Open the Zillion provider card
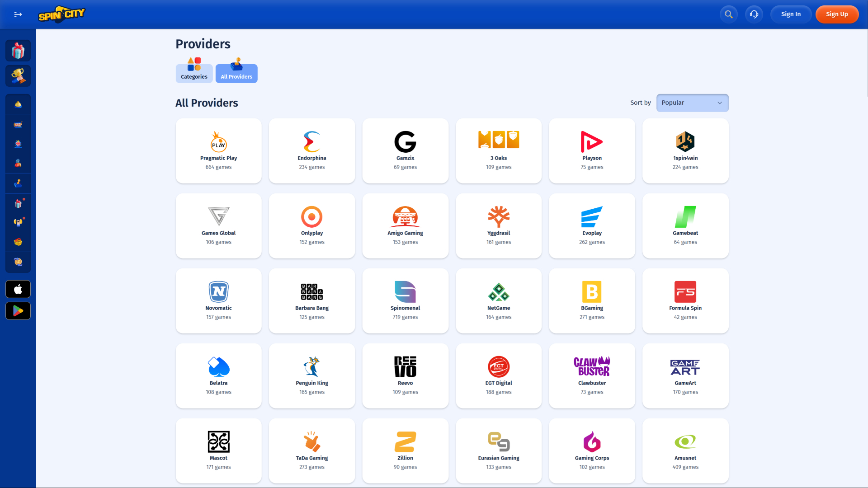This screenshot has height=488, width=868. point(406,451)
